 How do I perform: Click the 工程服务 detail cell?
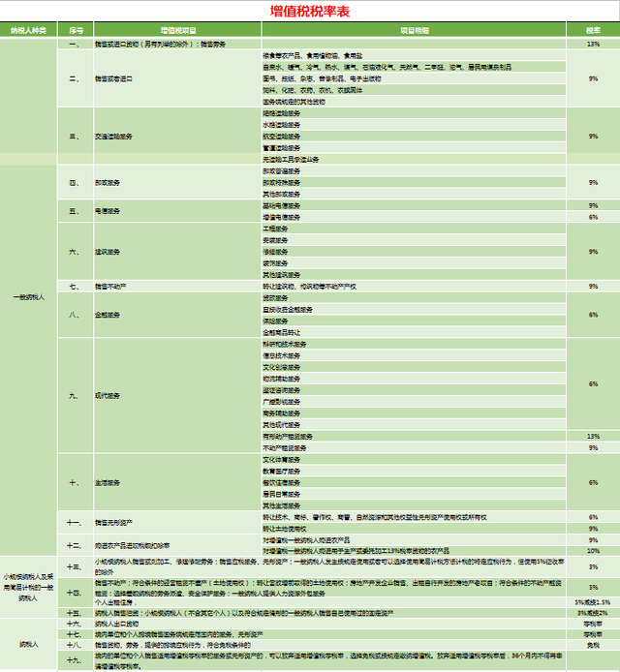(x=415, y=229)
